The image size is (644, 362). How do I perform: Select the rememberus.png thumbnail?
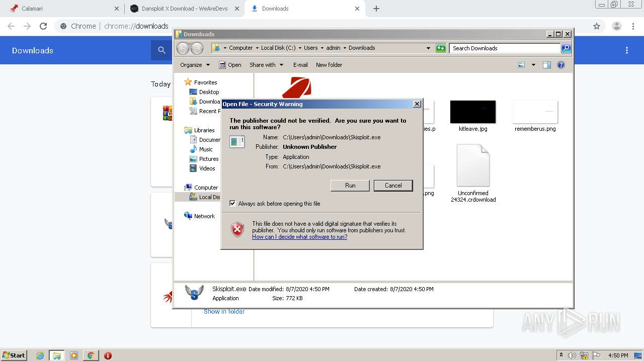(x=535, y=112)
